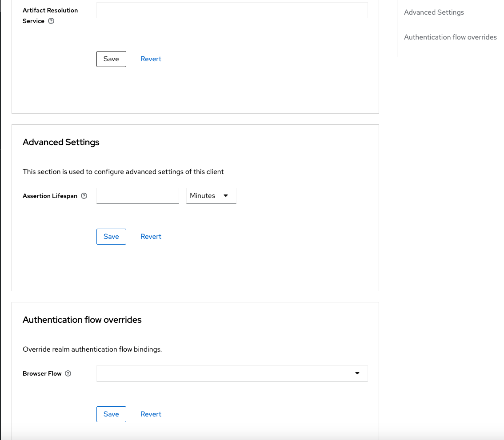The width and height of the screenshot is (504, 440).
Task: Open the Minutes time unit dropdown
Action: [x=211, y=196]
